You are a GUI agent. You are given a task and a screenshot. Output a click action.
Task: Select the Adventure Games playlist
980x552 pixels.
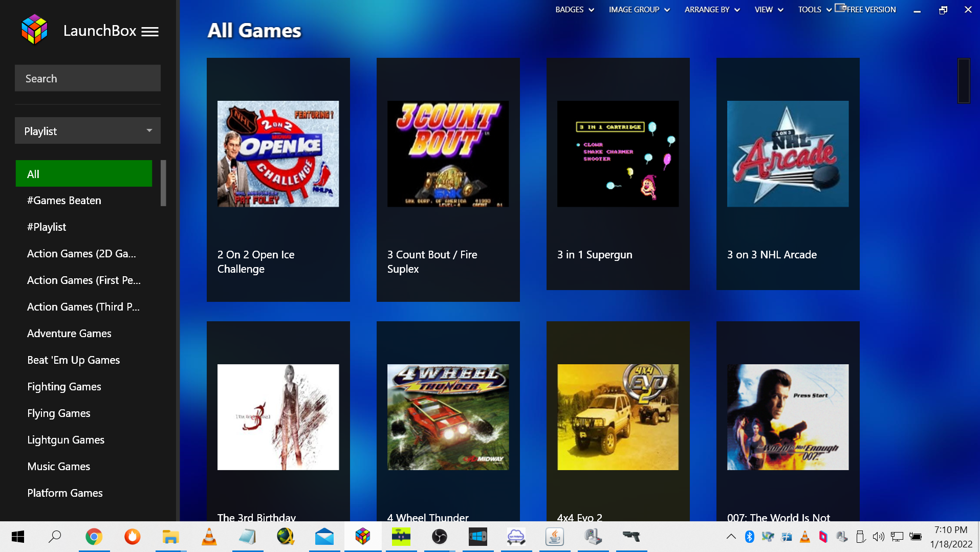(69, 334)
